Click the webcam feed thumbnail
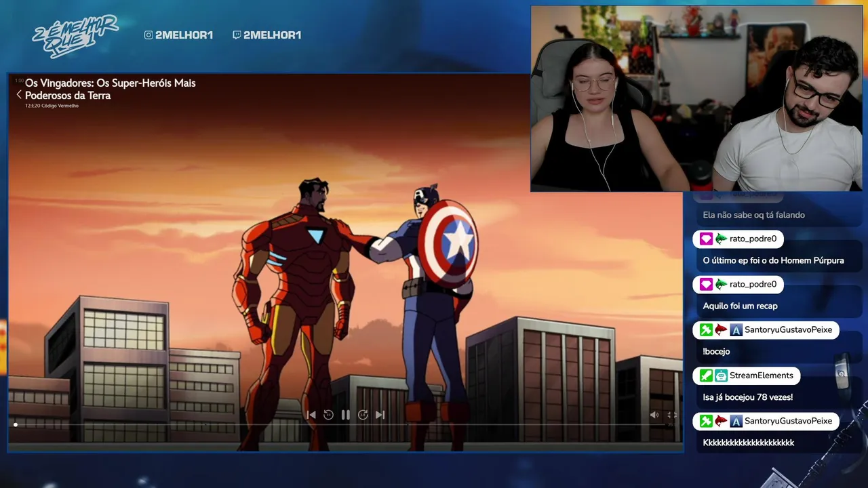This screenshot has height=488, width=868. [697, 99]
